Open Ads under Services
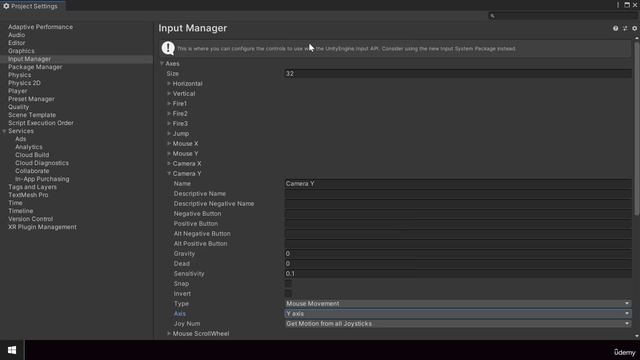The width and height of the screenshot is (640, 360). (20, 139)
